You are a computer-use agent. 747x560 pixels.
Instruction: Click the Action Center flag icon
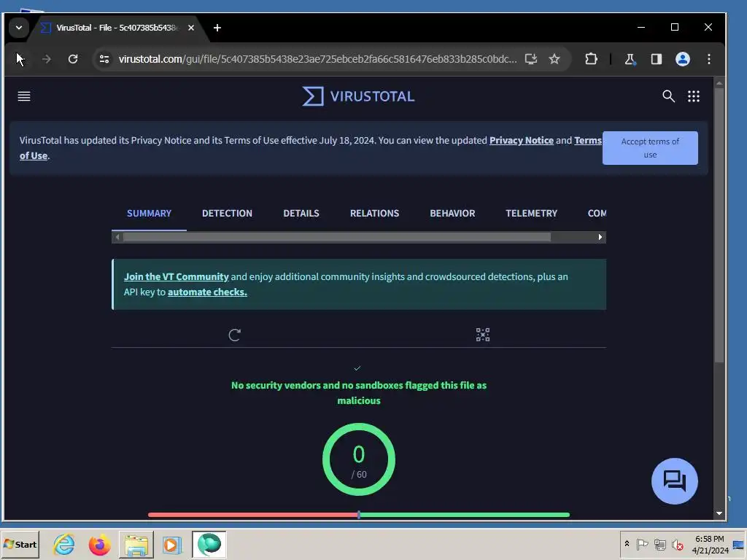642,544
